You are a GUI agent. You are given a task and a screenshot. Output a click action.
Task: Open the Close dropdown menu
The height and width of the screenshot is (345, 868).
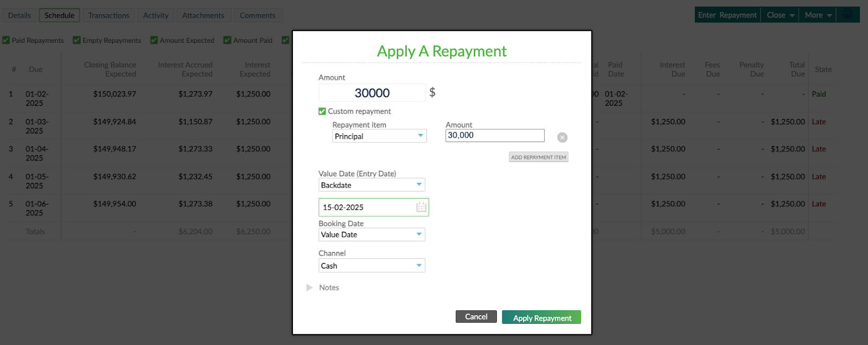781,15
